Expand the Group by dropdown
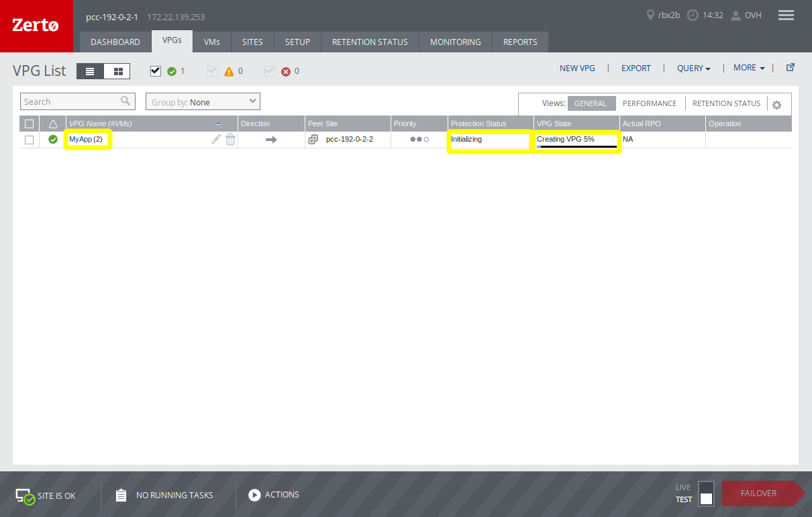The width and height of the screenshot is (812, 517). coord(203,102)
